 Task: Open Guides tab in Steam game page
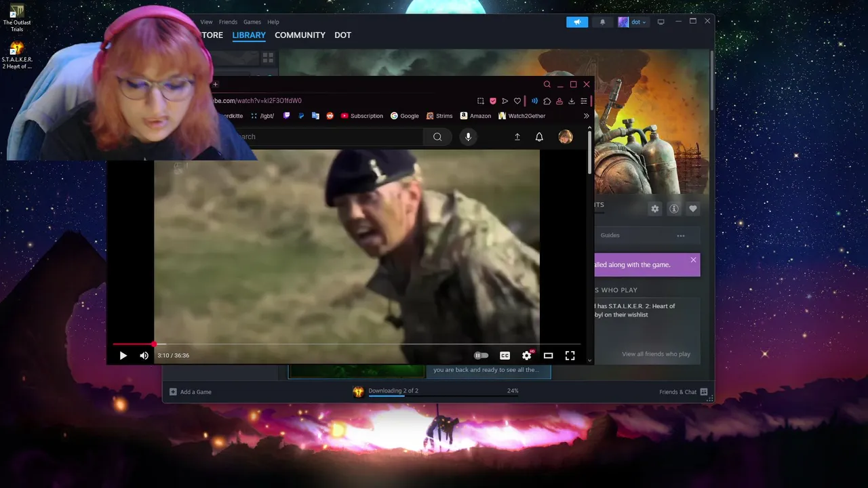(x=610, y=235)
